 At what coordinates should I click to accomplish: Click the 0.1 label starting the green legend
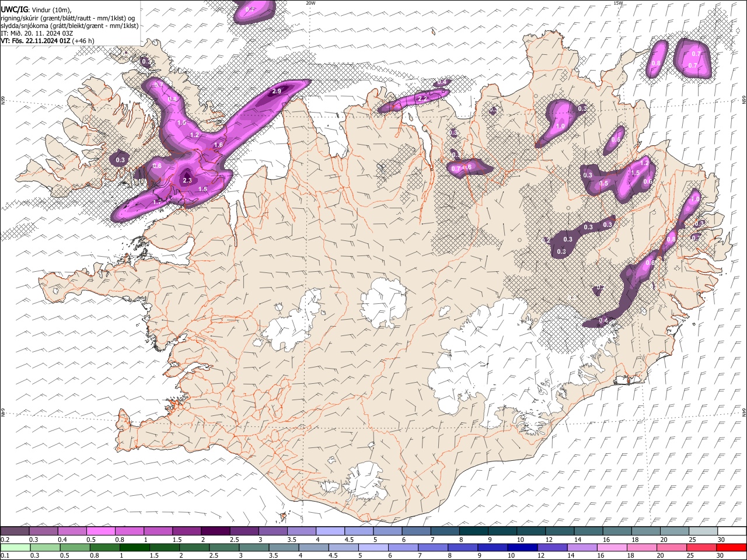pyautogui.click(x=4, y=556)
